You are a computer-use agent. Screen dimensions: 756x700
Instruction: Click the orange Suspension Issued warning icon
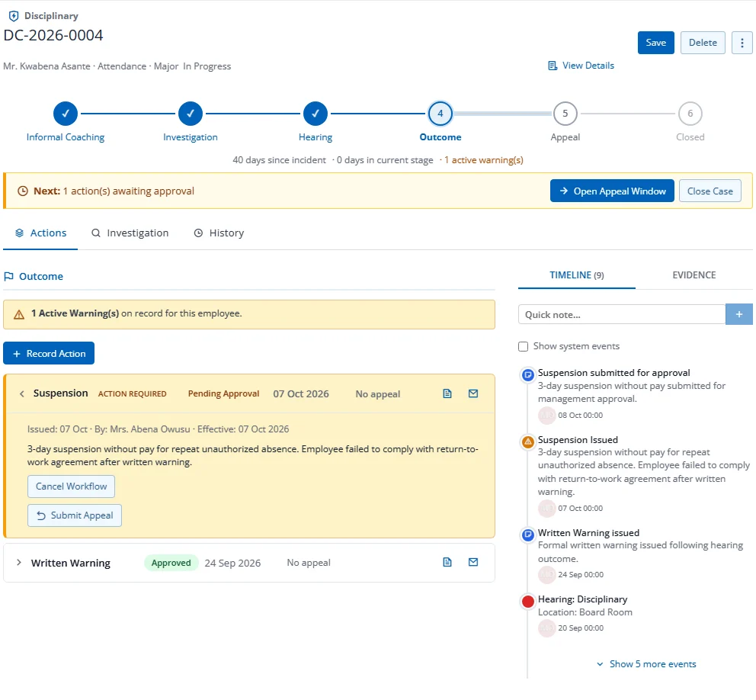[528, 442]
